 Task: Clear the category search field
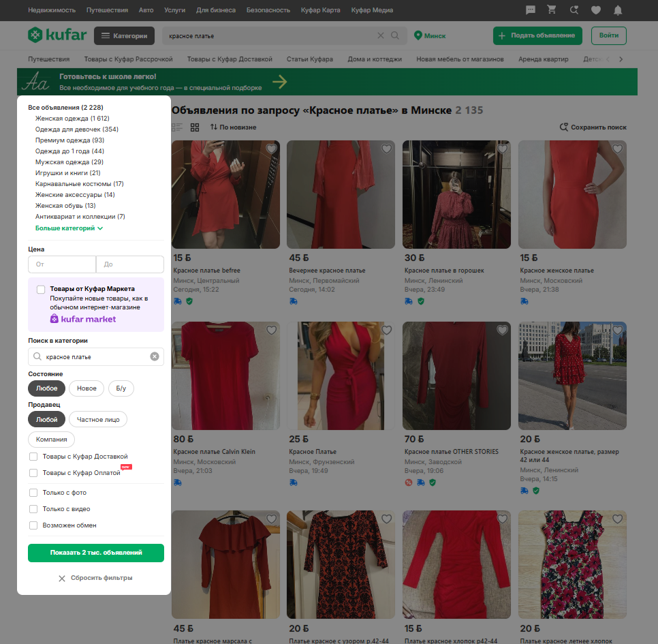(155, 356)
